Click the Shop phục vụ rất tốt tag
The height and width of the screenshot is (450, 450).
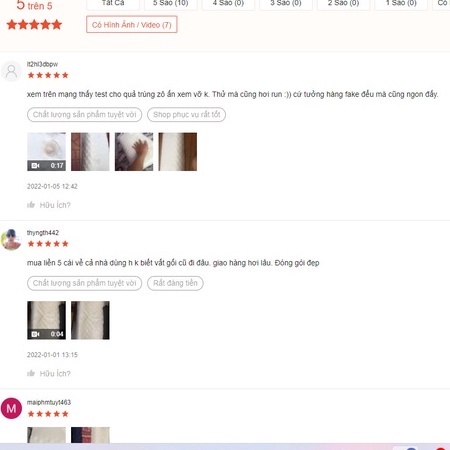pyautogui.click(x=186, y=115)
